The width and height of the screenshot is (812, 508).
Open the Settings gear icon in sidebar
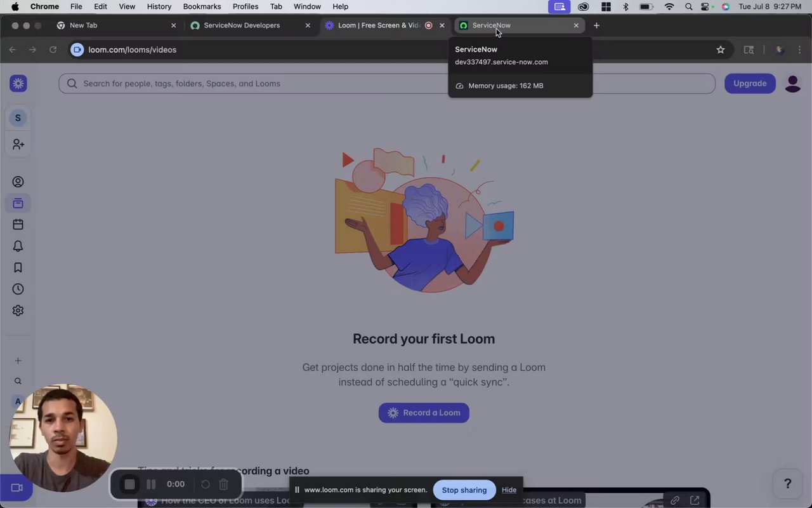point(18,311)
